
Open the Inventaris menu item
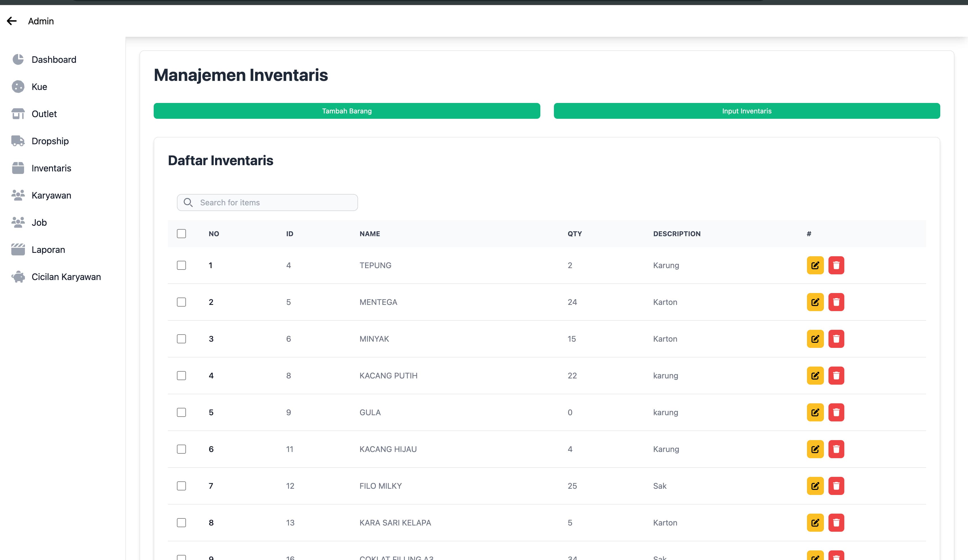[x=51, y=168]
